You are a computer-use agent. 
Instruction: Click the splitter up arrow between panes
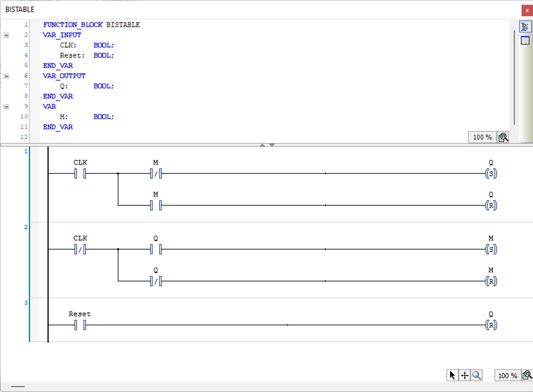[x=262, y=145]
